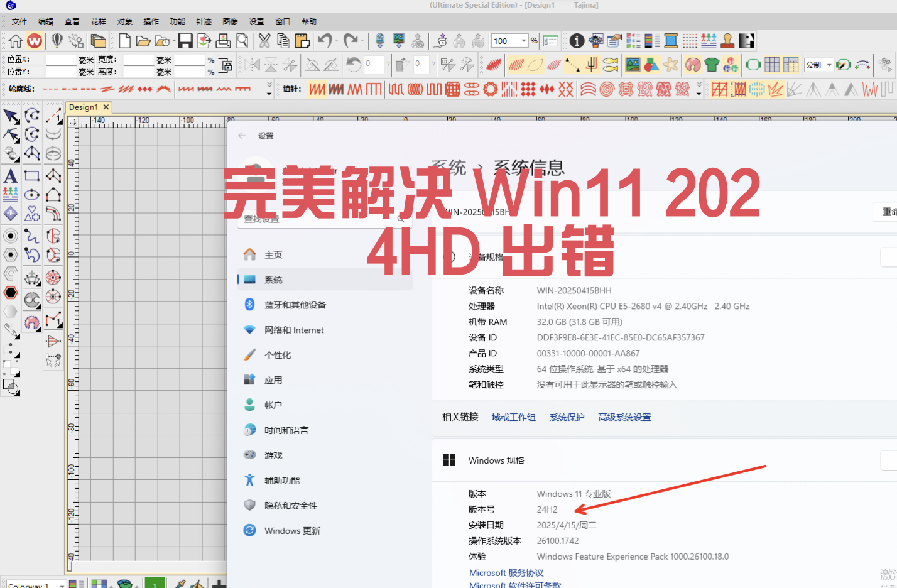The width and height of the screenshot is (897, 588).
Task: Redo the action with the forward arrow
Action: (350, 41)
